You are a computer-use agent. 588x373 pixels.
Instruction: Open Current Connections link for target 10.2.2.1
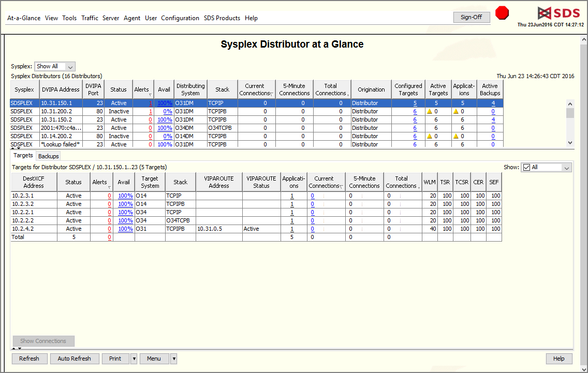(x=313, y=212)
